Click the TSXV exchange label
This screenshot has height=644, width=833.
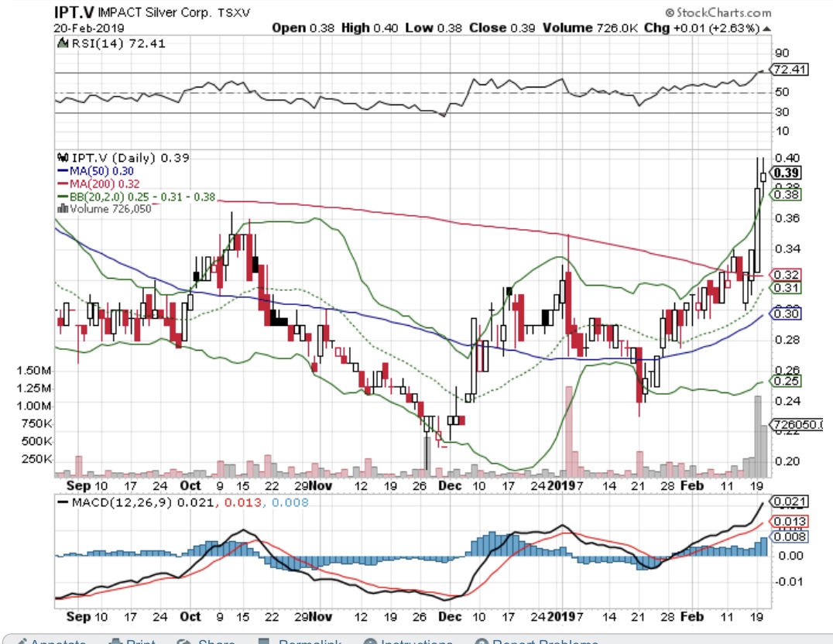(x=234, y=12)
